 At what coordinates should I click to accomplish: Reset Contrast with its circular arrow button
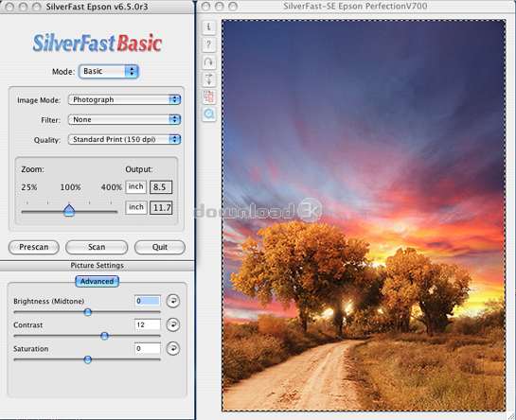[x=172, y=324]
